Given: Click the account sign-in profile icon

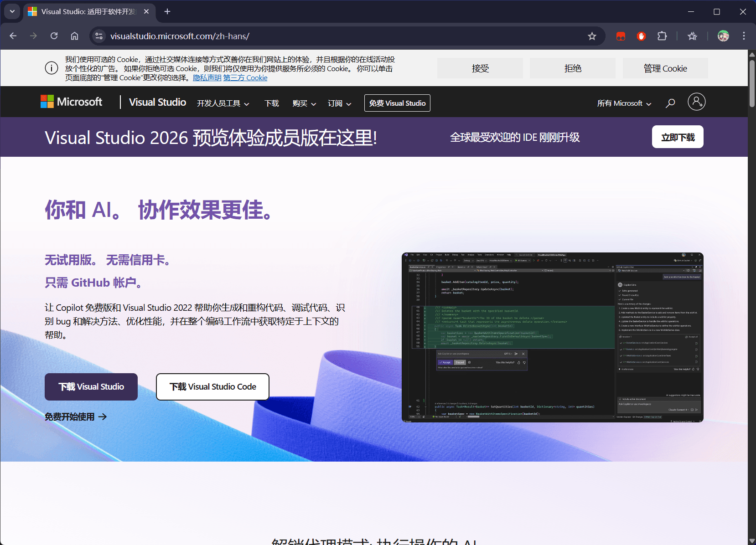Looking at the screenshot, I should 696,102.
